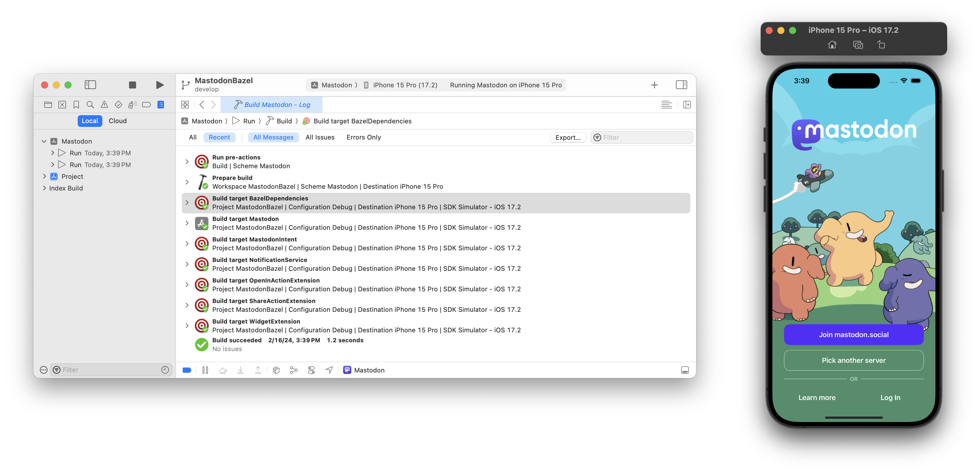The height and width of the screenshot is (473, 980).
Task: Expand the first Run Today 3:39 PM entry
Action: (x=52, y=153)
